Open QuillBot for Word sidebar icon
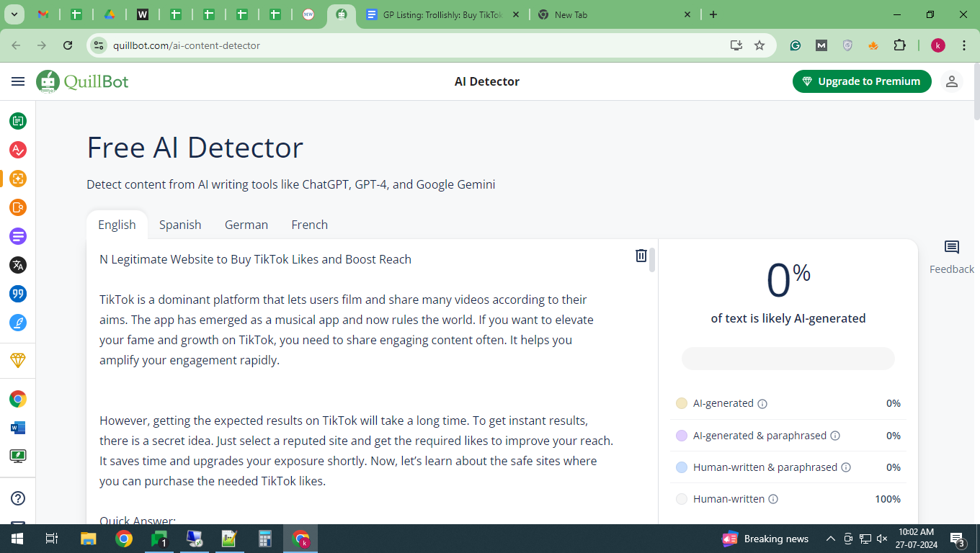Screen dimensions: 980x553 (18, 428)
